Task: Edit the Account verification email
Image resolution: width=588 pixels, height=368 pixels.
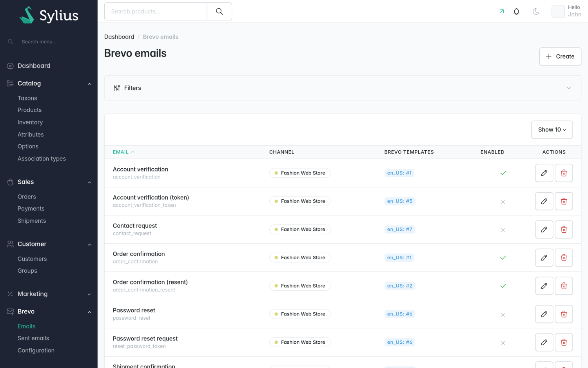Action: click(544, 173)
